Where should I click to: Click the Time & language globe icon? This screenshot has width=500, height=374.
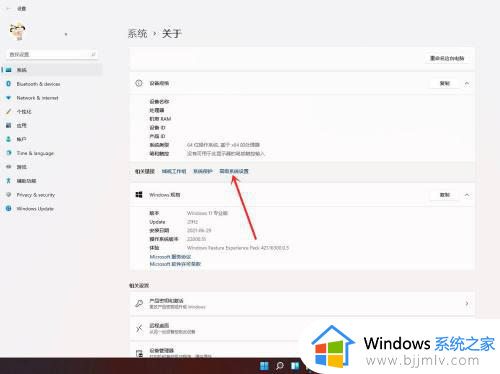point(9,153)
